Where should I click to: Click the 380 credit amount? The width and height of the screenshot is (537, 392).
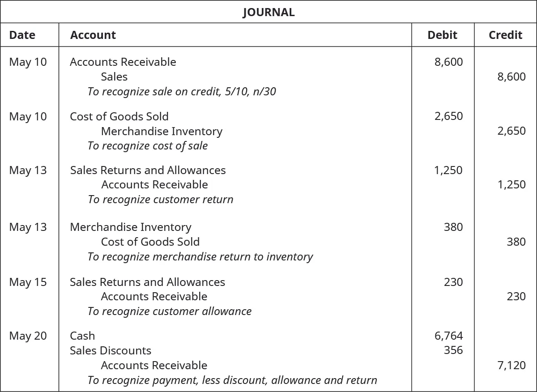(x=516, y=242)
